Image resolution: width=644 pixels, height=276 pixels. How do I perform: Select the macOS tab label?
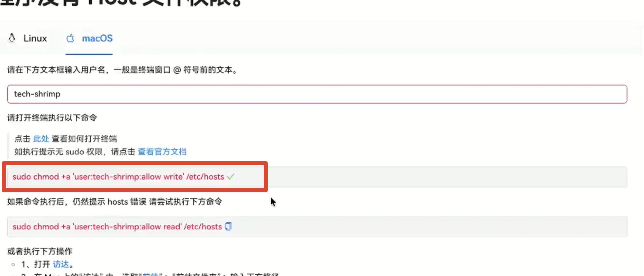click(x=97, y=38)
